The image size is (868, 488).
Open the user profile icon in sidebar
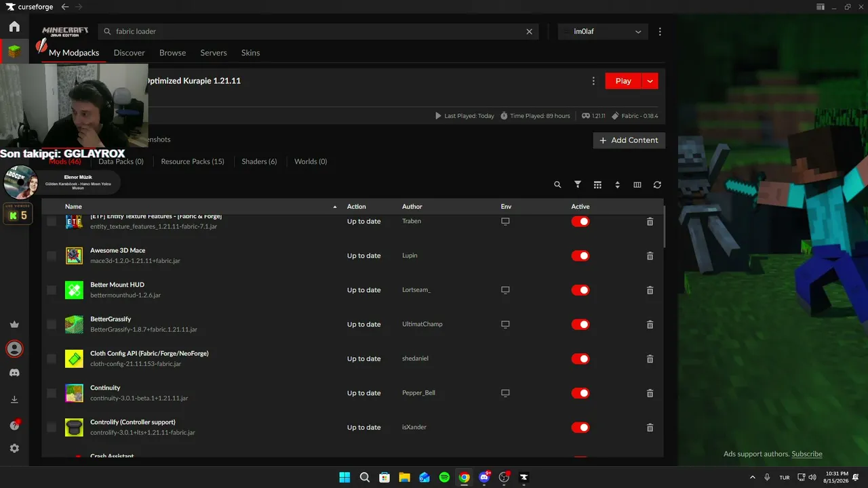tap(14, 349)
